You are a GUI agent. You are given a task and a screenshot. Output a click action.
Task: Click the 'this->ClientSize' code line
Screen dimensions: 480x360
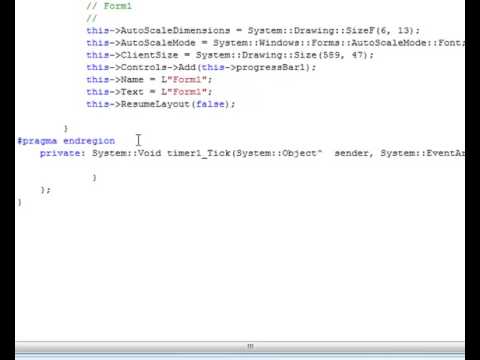230,55
